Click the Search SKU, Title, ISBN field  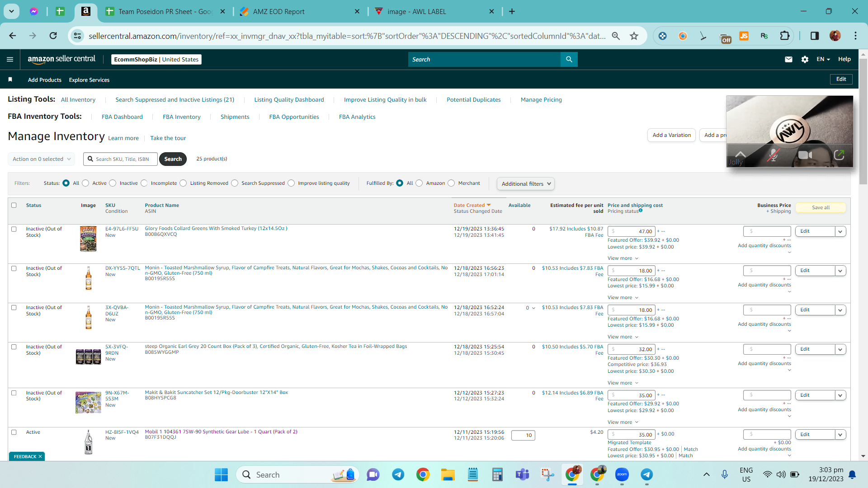tap(121, 159)
